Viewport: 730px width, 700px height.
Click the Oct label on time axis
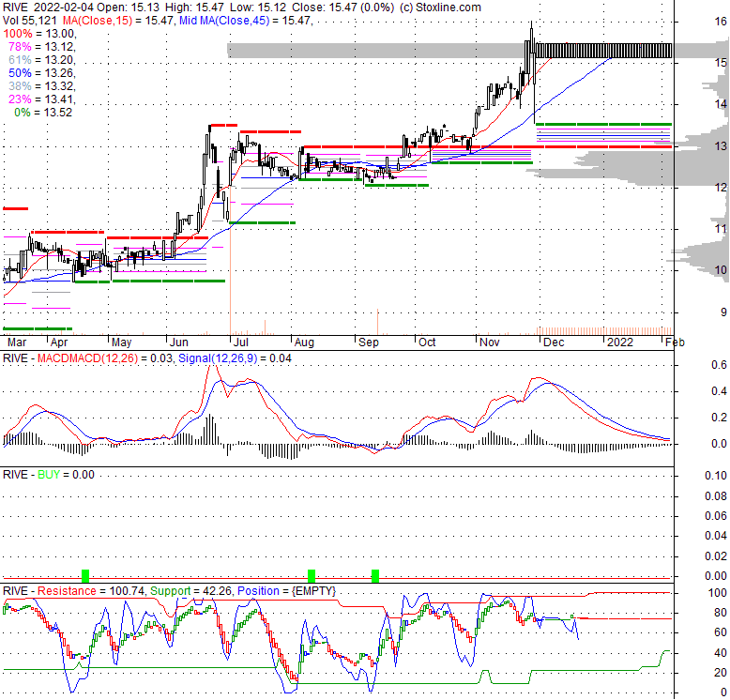click(427, 342)
